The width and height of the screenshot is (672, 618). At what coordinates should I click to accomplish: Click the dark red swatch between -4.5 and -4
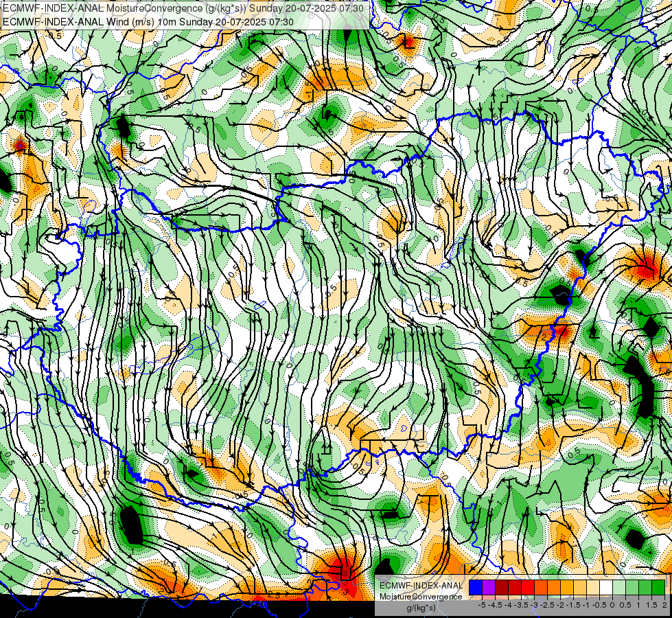pos(502,588)
